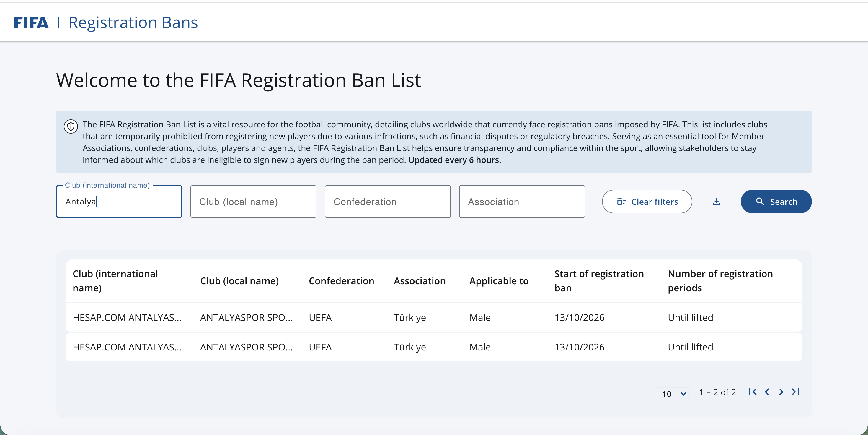Screen dimensions: 868x435
Task: Click the Club (local name) column header
Action: pos(239,281)
